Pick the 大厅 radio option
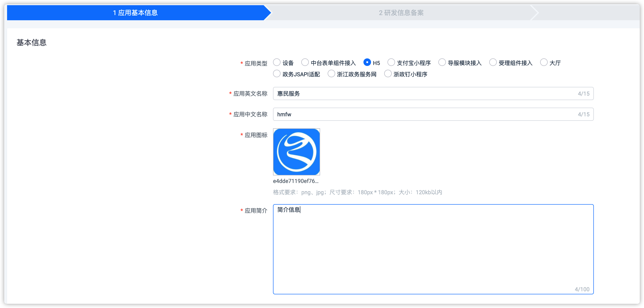This screenshot has height=308, width=644. click(544, 62)
